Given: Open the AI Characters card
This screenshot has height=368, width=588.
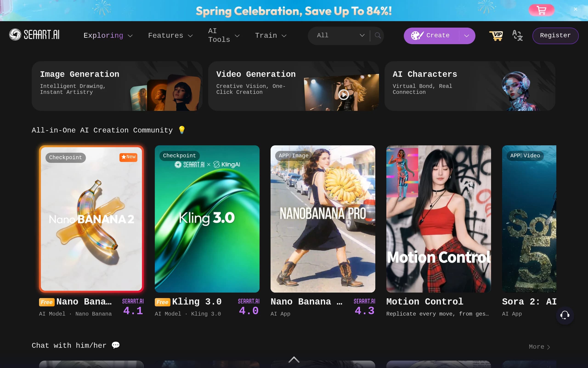Looking at the screenshot, I should (x=470, y=86).
